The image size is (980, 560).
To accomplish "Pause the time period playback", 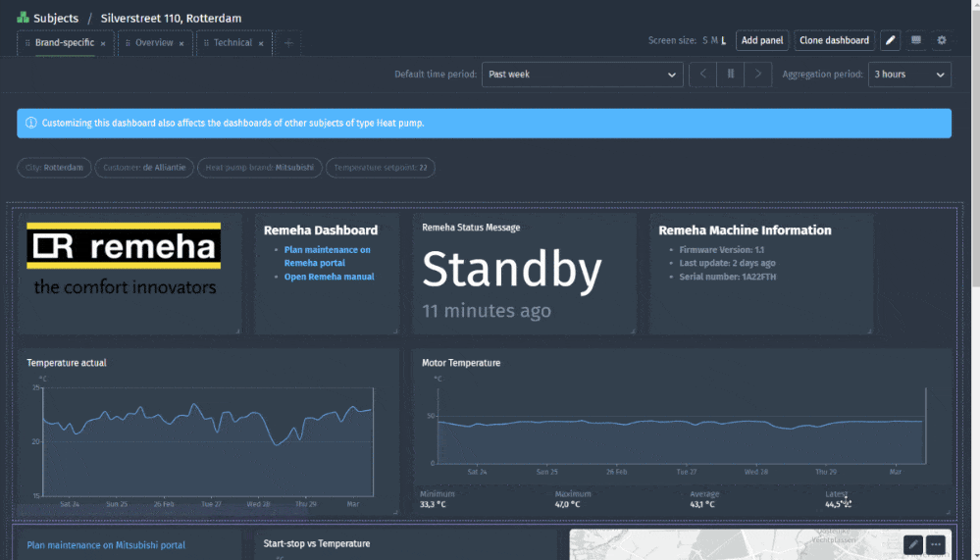I will click(731, 75).
